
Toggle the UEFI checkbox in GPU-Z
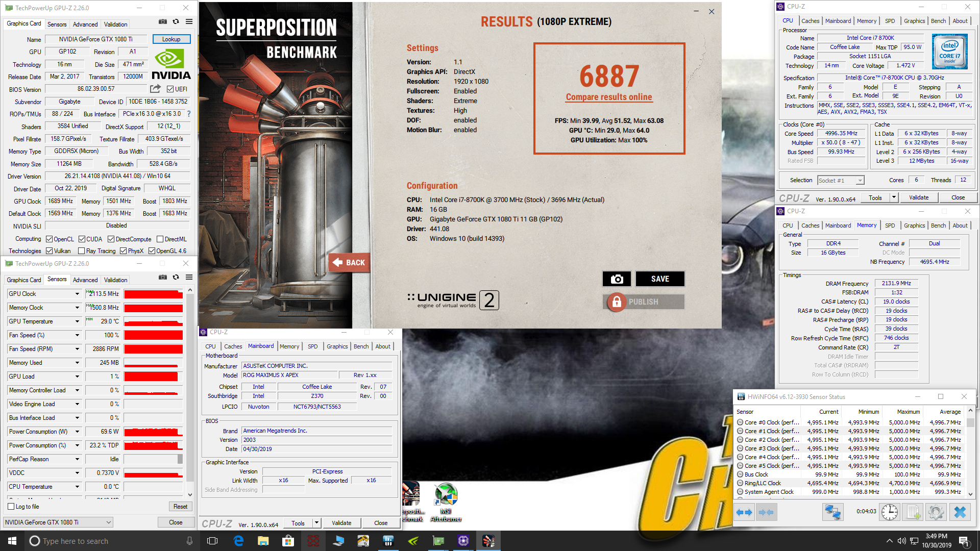point(170,89)
